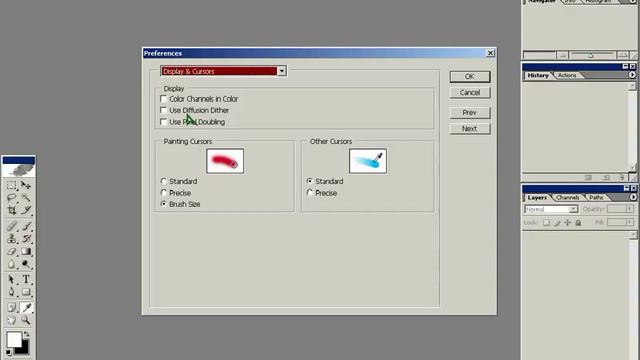Switch to the Channels tab
The width and height of the screenshot is (640, 360).
tap(567, 198)
